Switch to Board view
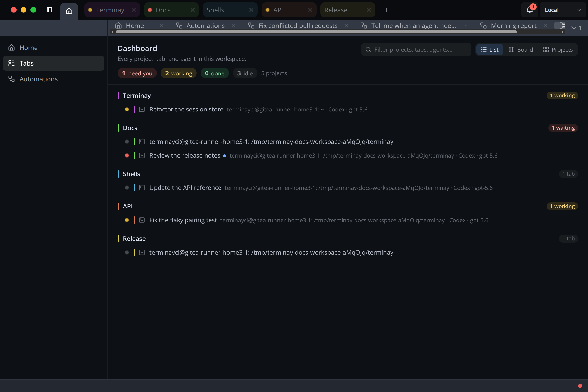This screenshot has width=588, height=392. tap(521, 49)
